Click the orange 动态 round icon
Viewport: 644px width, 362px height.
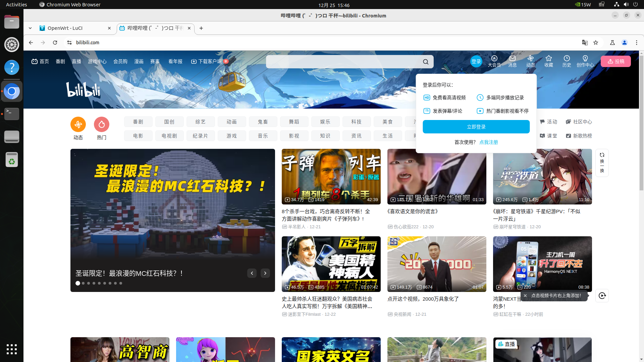(78, 124)
